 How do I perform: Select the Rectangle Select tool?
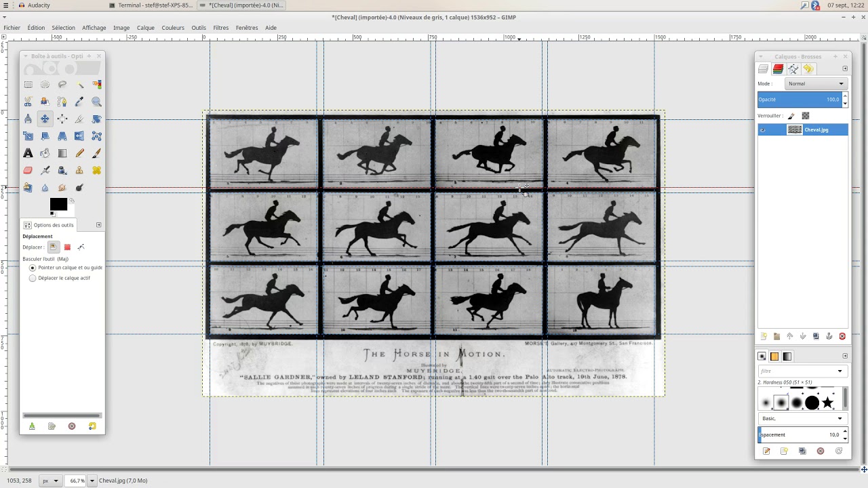coord(28,84)
